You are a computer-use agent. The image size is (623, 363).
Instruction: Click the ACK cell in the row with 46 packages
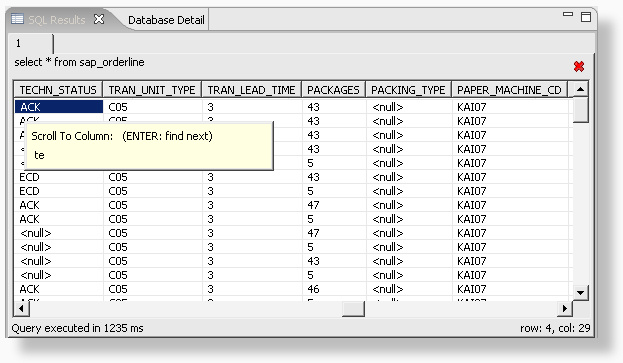[x=59, y=289]
